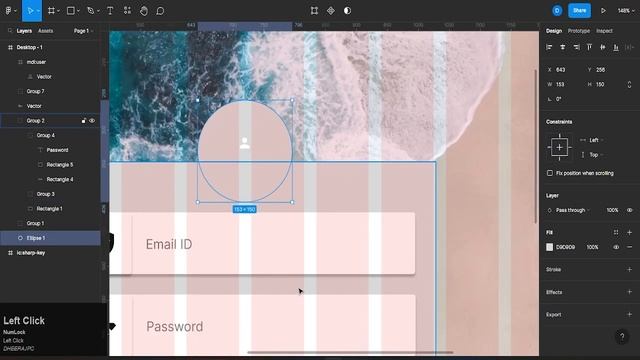Screen dimensions: 640x360
Task: Select the Pen tool
Action: (91, 11)
